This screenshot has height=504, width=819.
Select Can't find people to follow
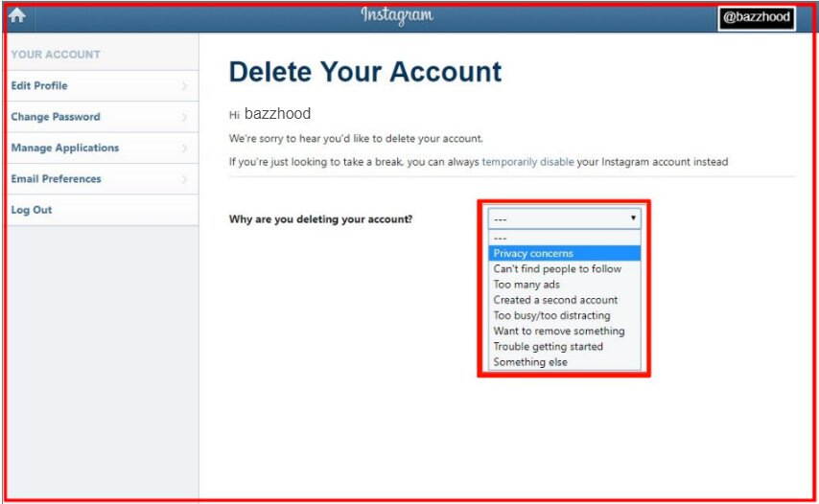pos(564,268)
